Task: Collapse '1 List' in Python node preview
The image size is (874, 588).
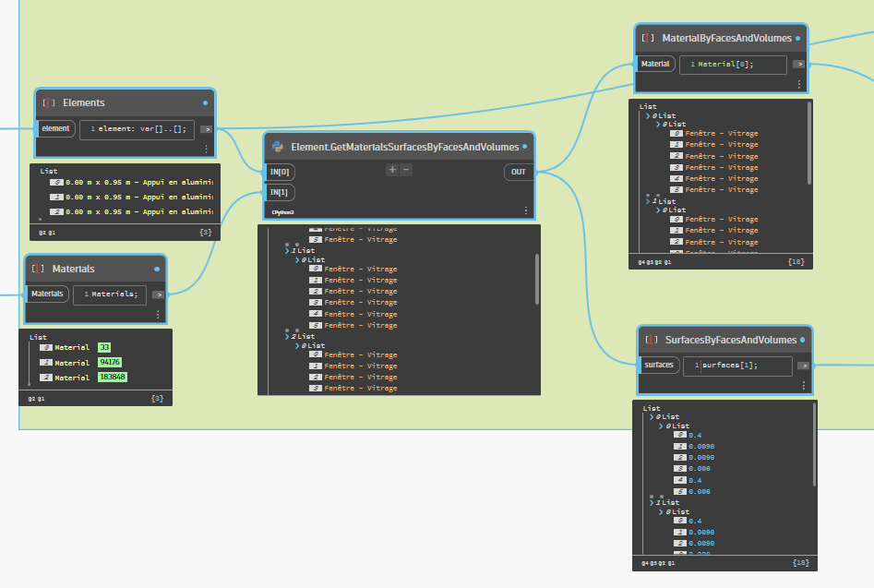Action: [285, 250]
